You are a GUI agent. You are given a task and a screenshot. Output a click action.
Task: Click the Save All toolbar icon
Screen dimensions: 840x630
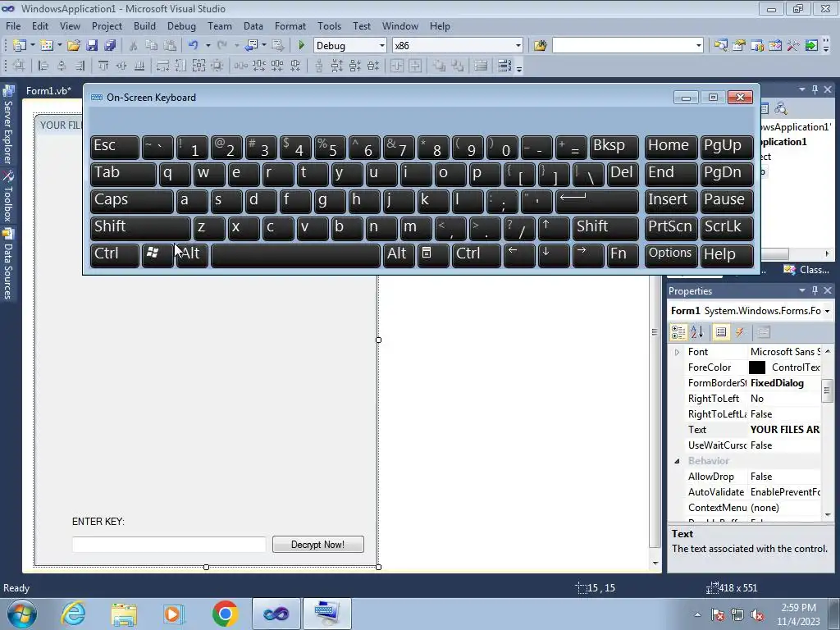tap(110, 46)
